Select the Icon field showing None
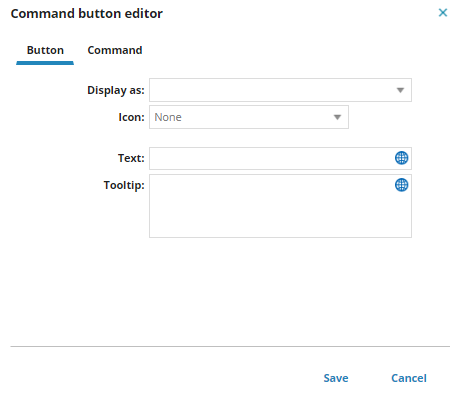The image size is (460, 400). [x=249, y=117]
